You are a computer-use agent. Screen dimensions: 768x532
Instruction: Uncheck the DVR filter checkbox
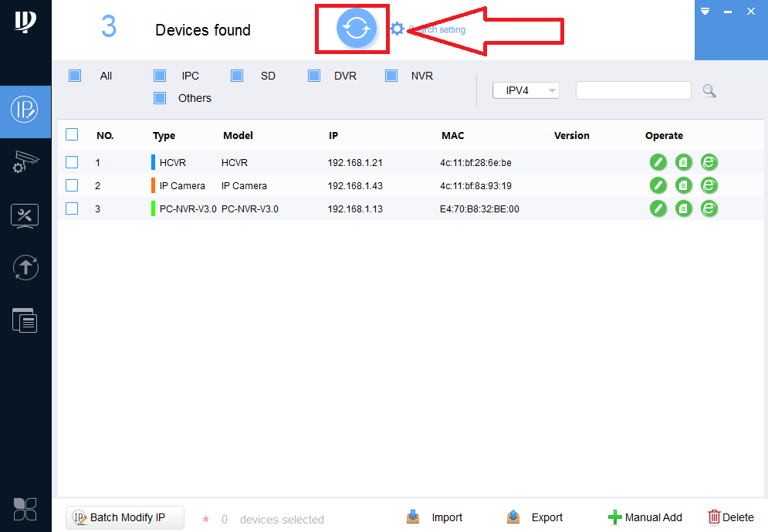314,75
